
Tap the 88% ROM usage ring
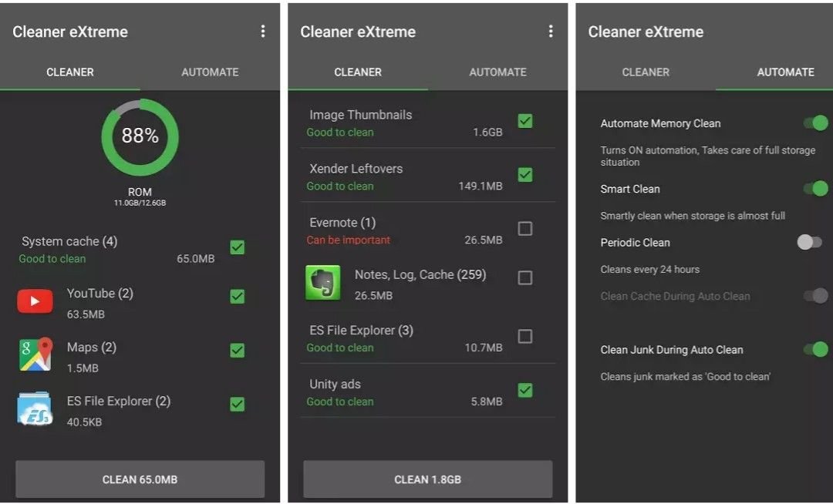[140, 137]
